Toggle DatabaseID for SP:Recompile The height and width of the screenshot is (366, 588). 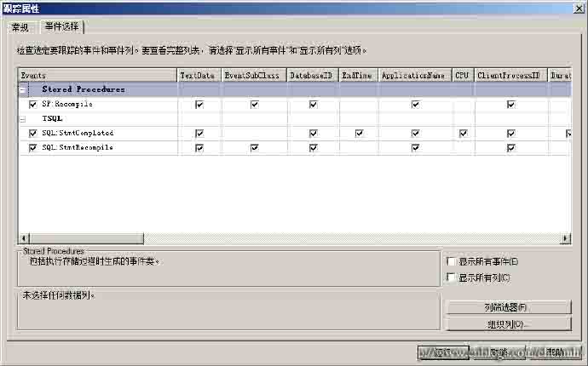[x=313, y=105]
